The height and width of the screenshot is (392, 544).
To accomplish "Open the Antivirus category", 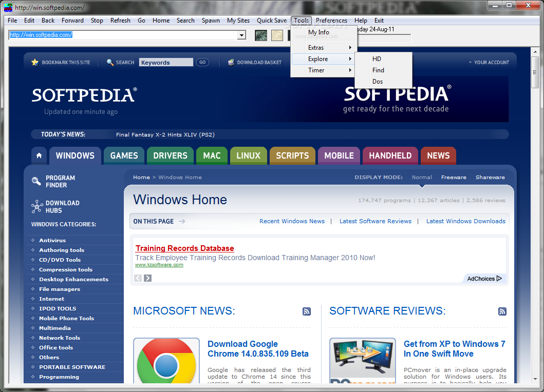I will (x=52, y=240).
